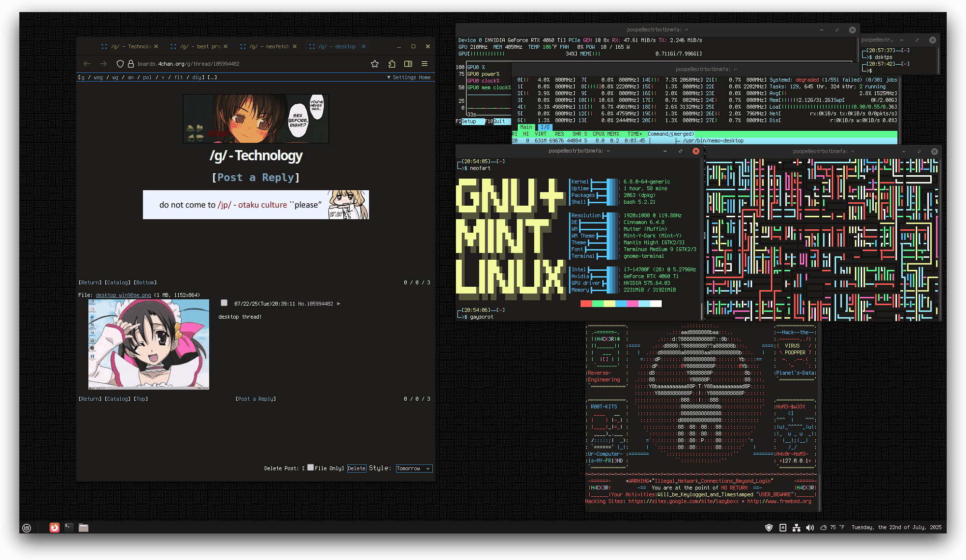Image resolution: width=966 pixels, height=560 pixels.
Task: Click the 'do not come to /jp/' banner
Action: (x=256, y=205)
